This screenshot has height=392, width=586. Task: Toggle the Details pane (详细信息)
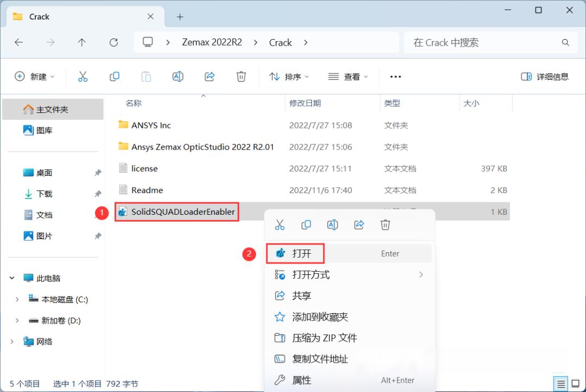click(x=545, y=76)
